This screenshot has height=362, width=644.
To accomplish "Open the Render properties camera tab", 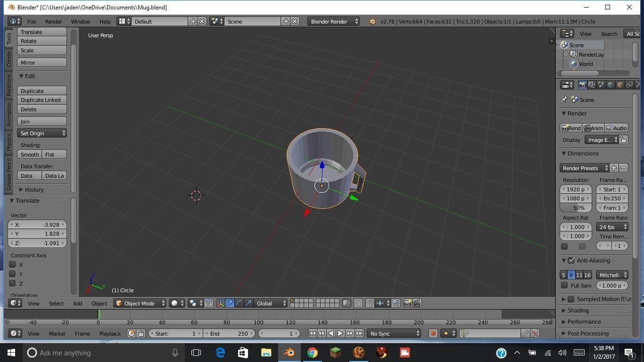I will [x=582, y=85].
